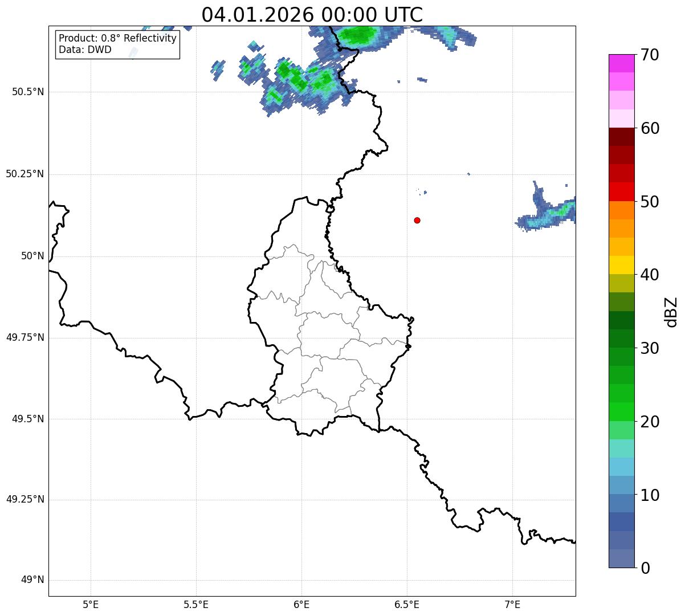The image size is (685, 616).
Task: Click the 49.25°N latitude label
Action: pyautogui.click(x=25, y=499)
